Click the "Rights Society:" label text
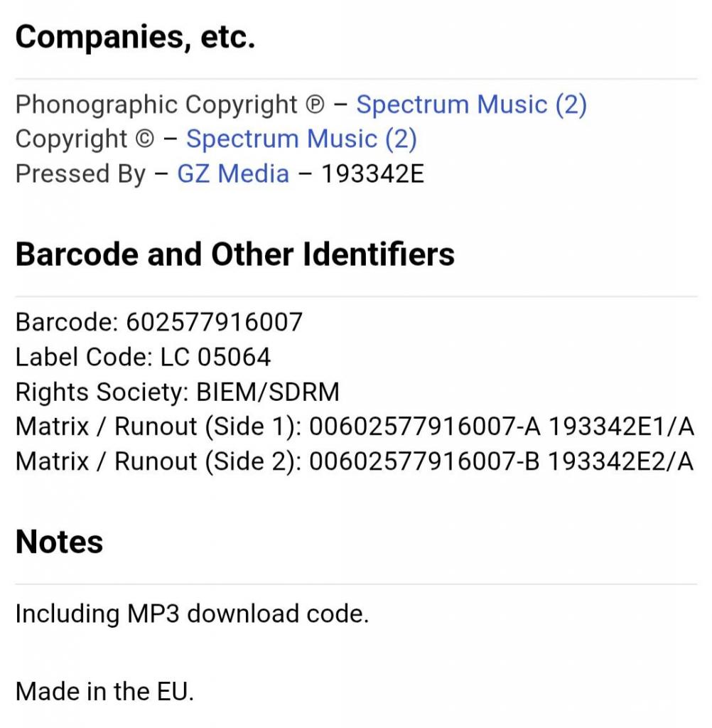Viewport: 712px width, 728px height. point(102,392)
